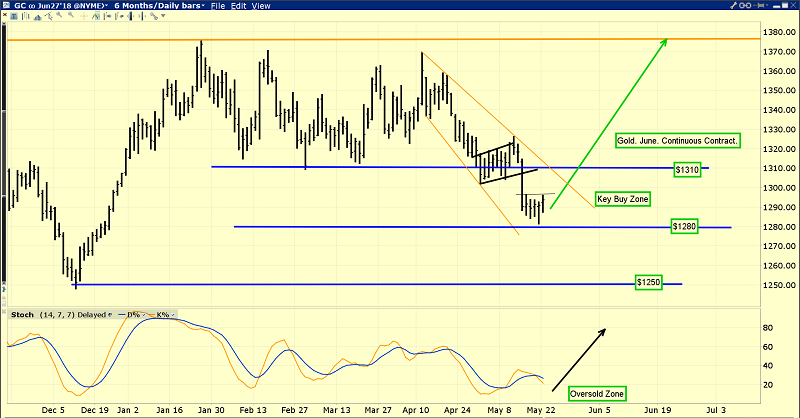Open the 6 Months/Daily bars period dropdown
800x418 pixels.
(x=203, y=6)
